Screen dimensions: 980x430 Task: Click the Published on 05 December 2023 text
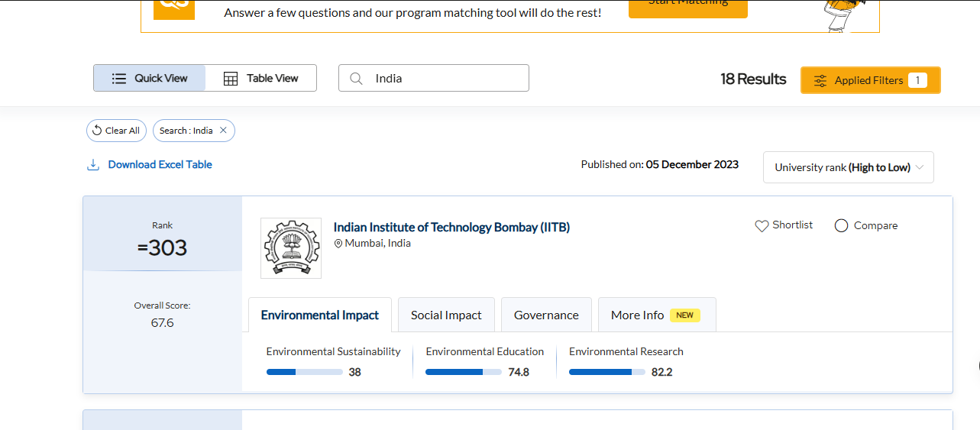(x=660, y=164)
